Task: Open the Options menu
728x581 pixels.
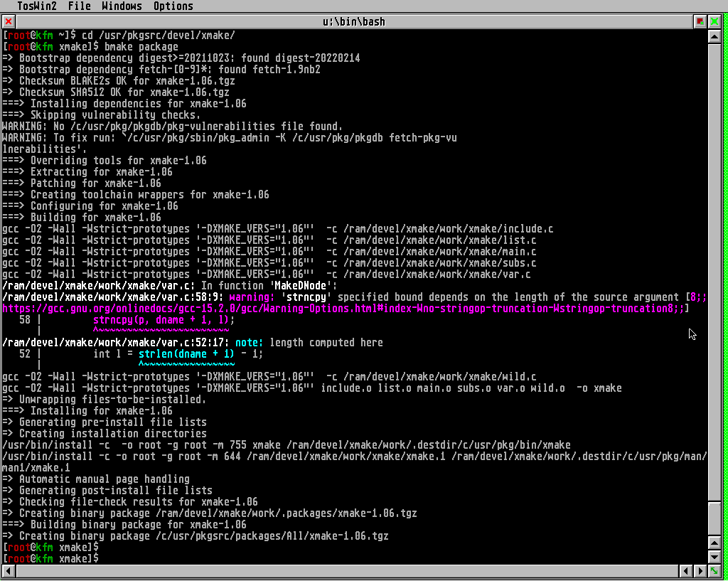Action: pyautogui.click(x=173, y=6)
